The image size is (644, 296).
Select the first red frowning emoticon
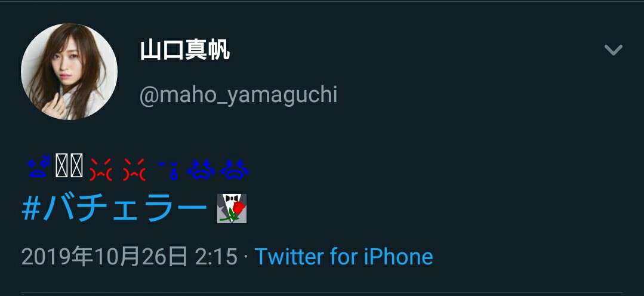pyautogui.click(x=101, y=169)
